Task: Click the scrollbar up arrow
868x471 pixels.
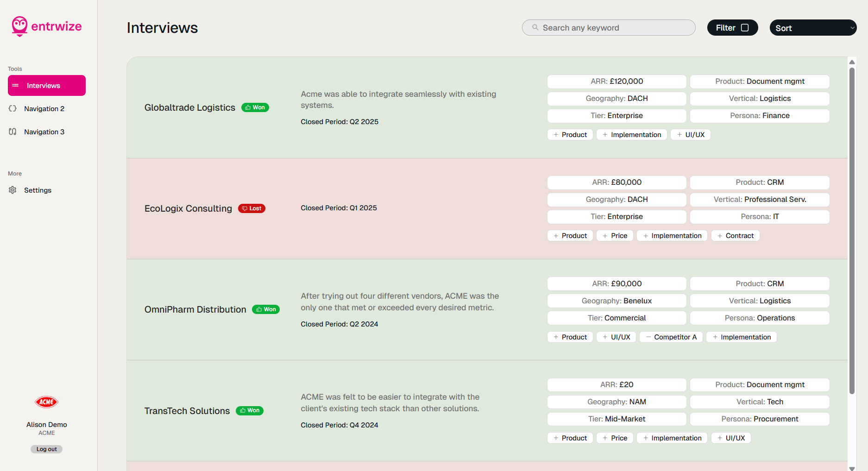Action: tap(852, 62)
